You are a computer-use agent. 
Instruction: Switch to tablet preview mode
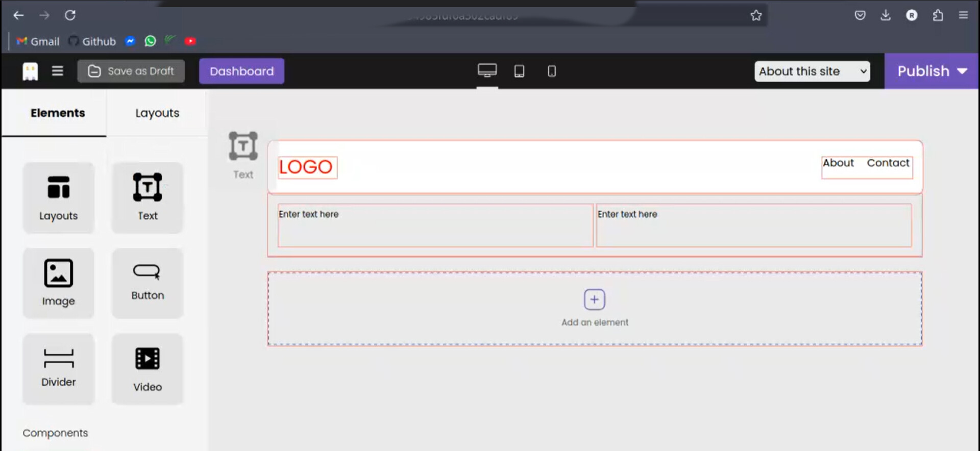(x=519, y=71)
